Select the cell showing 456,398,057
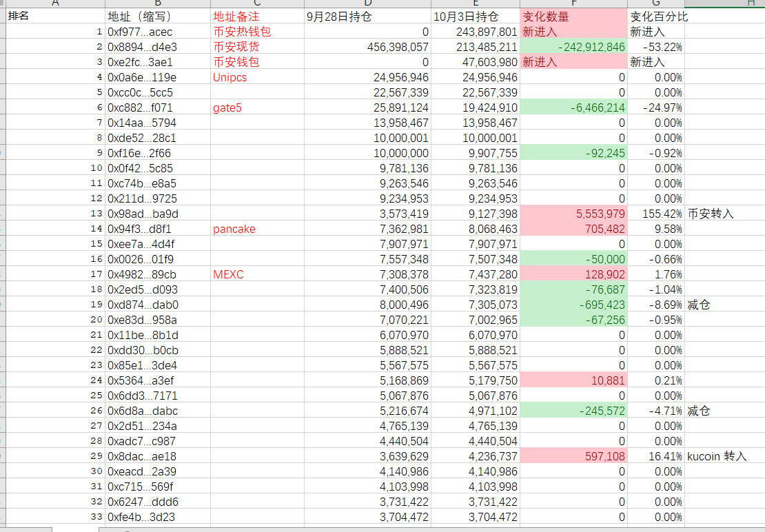Screen dimensions: 765x532 (x=367, y=47)
